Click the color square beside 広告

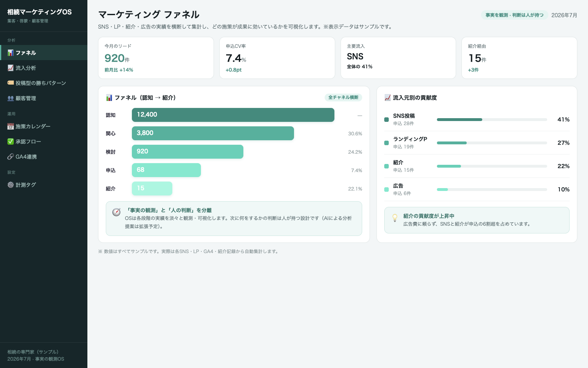pos(386,189)
